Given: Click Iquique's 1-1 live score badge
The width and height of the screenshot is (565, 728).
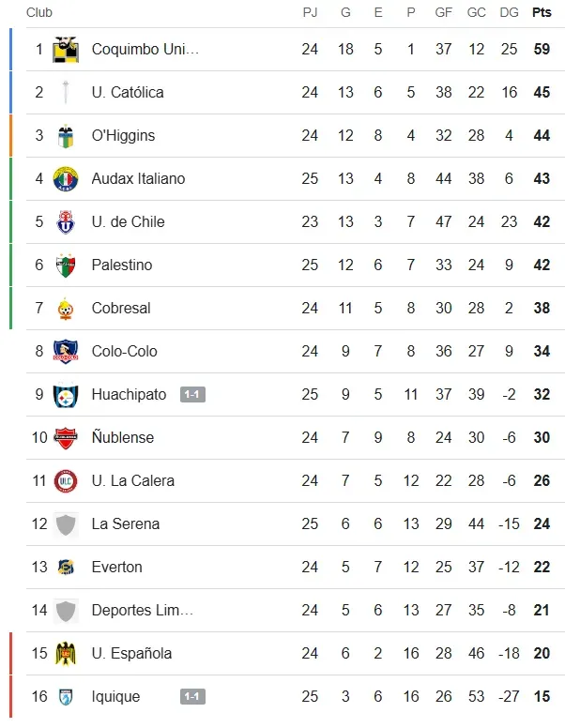Looking at the screenshot, I should tap(192, 697).
